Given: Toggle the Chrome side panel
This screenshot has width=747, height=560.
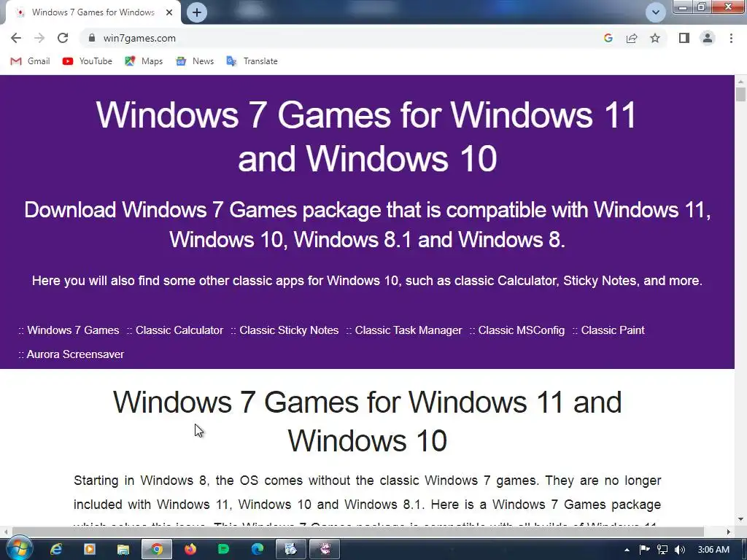Looking at the screenshot, I should click(x=684, y=38).
